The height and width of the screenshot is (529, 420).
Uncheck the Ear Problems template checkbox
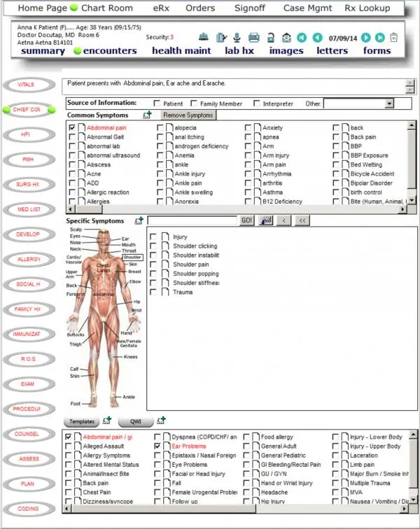(157, 446)
